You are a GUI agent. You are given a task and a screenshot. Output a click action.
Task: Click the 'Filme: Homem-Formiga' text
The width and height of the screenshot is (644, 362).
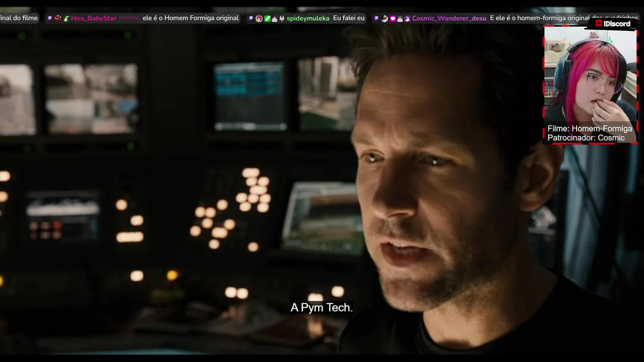590,129
